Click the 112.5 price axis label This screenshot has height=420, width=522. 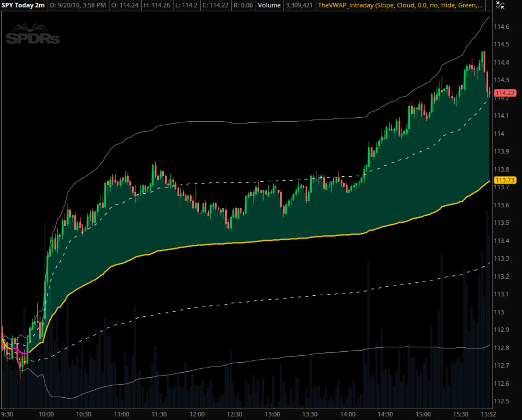[502, 401]
